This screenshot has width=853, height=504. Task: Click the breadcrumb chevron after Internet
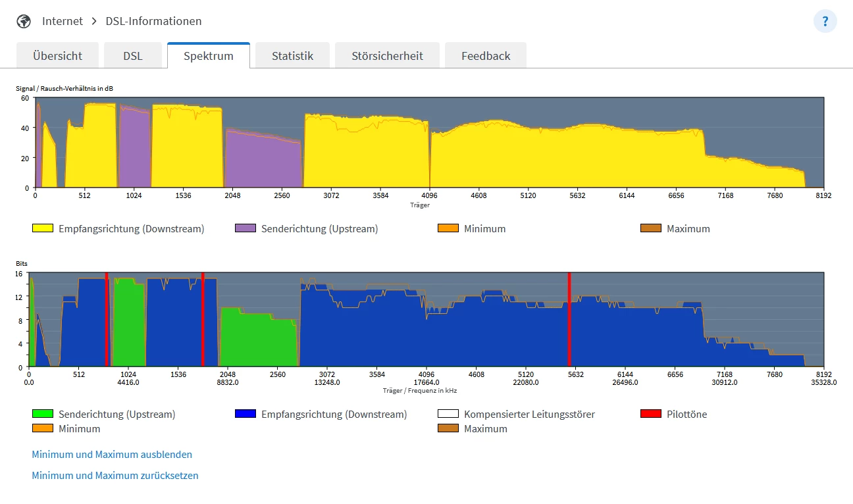click(x=94, y=21)
